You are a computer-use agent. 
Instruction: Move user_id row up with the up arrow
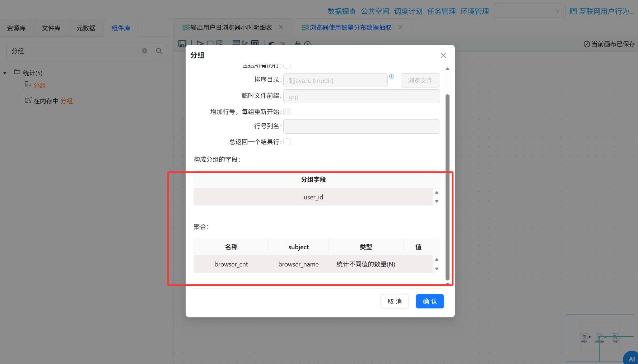pyautogui.click(x=437, y=193)
